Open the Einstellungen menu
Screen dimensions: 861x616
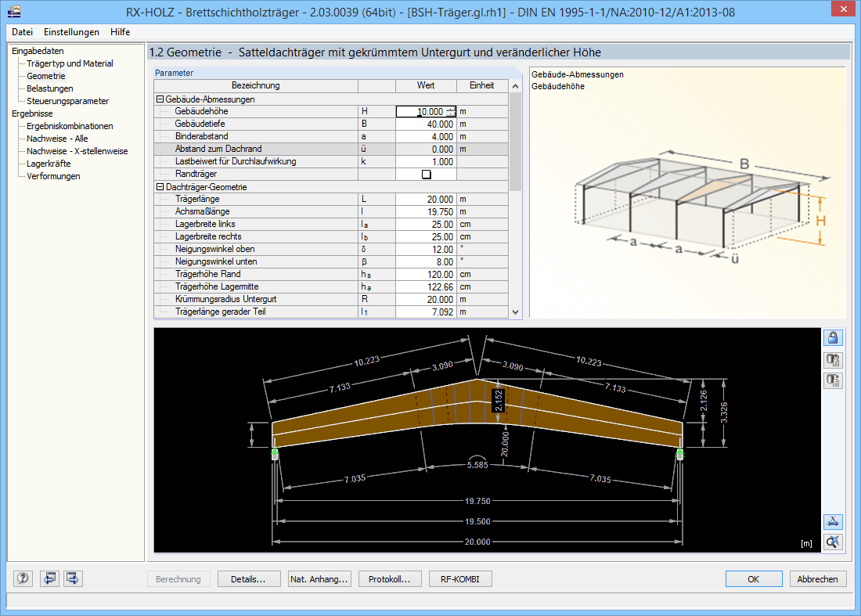[71, 32]
